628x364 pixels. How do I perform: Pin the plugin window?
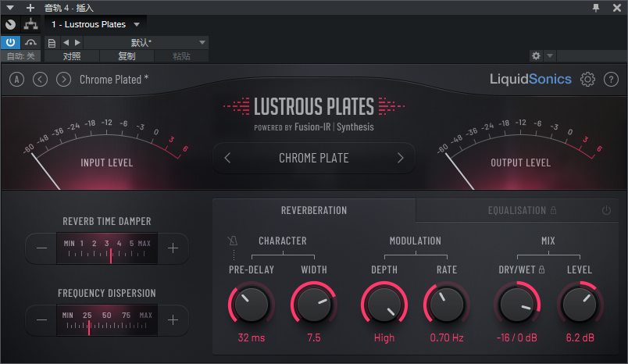pyautogui.click(x=596, y=8)
